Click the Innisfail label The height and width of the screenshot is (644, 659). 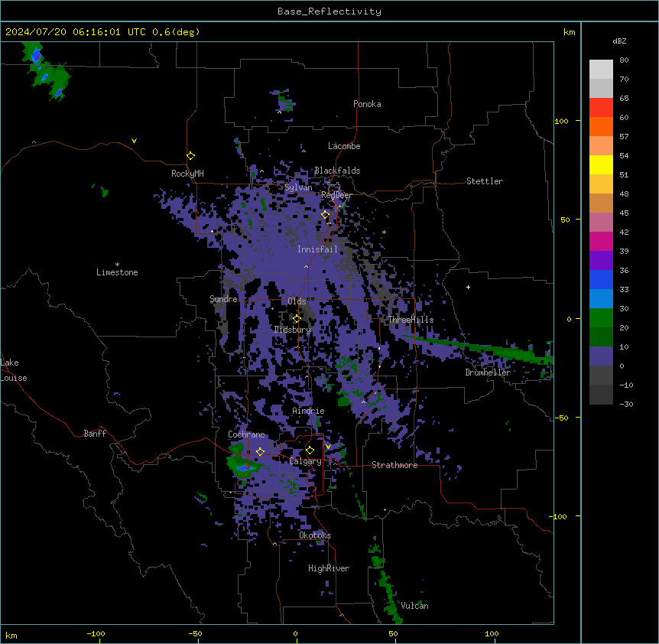[317, 249]
